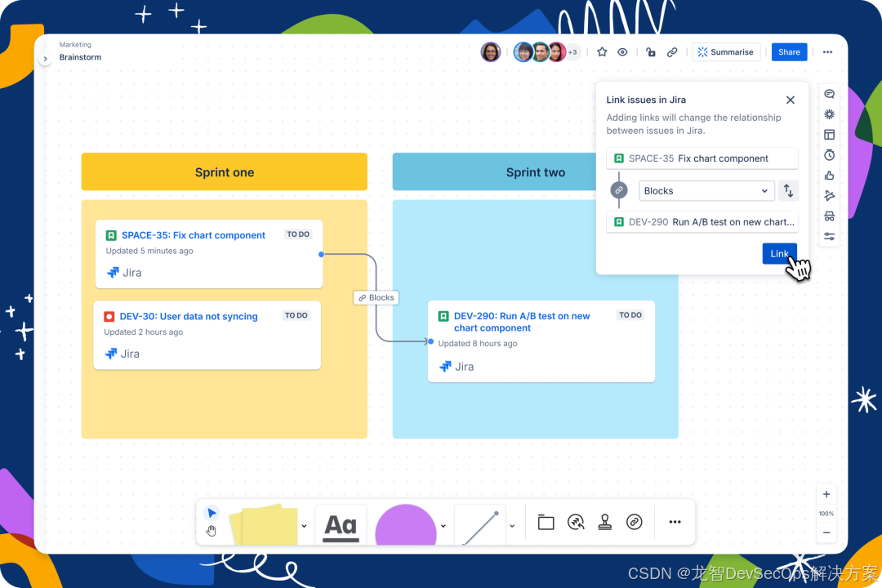Click TO DO status on DEV-30 card

point(296,315)
